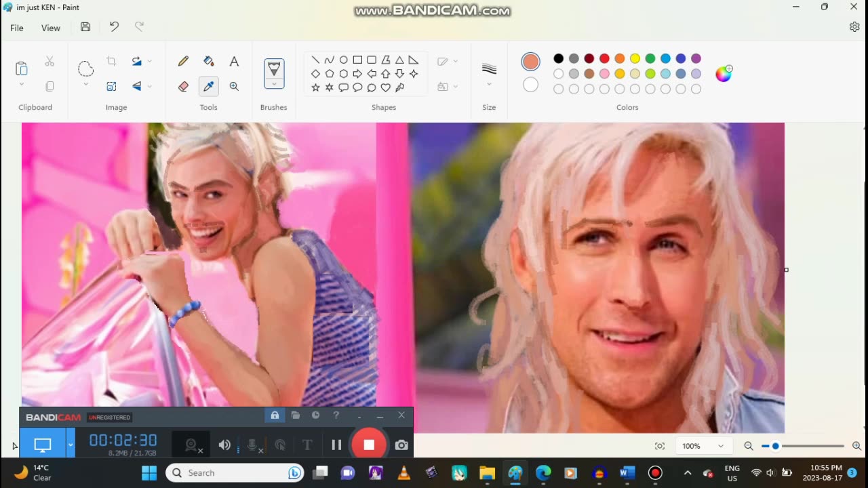
Task: Click the Cut scissors icon
Action: click(50, 61)
